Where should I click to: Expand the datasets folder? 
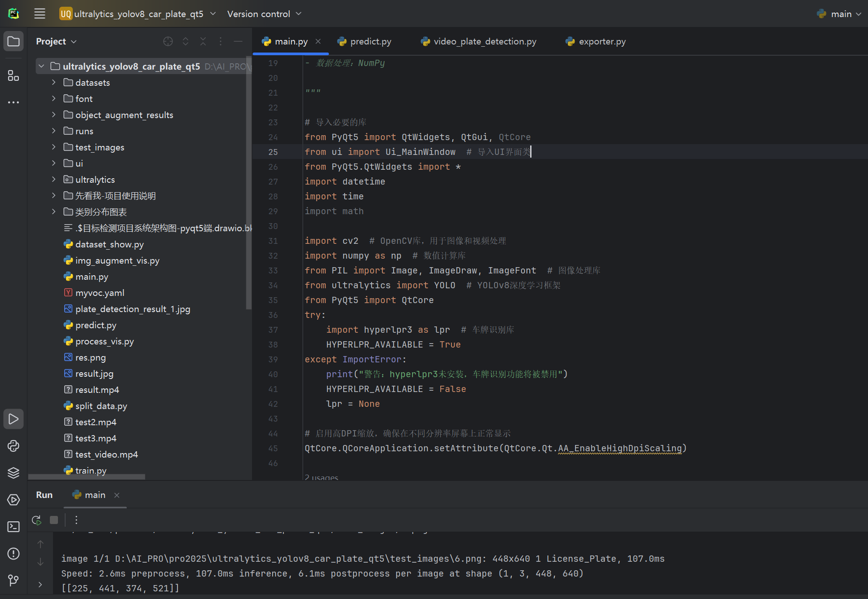53,83
